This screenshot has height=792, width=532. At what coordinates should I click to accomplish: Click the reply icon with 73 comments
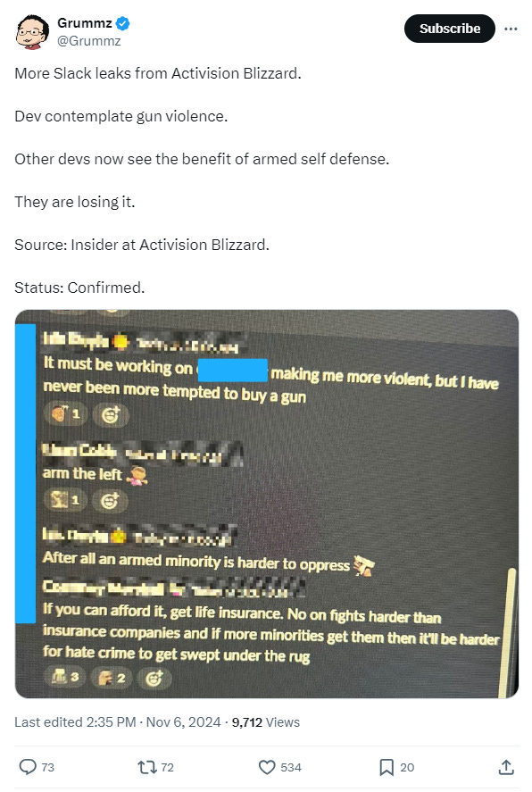[28, 767]
